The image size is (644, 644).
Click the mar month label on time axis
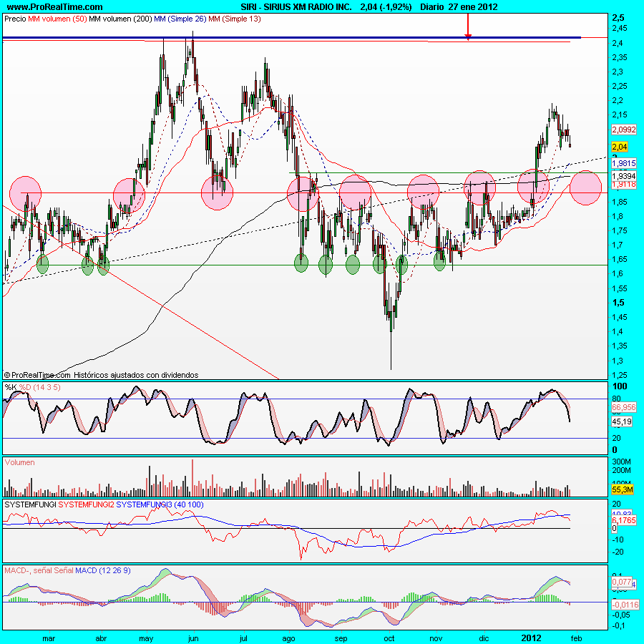tap(49, 639)
